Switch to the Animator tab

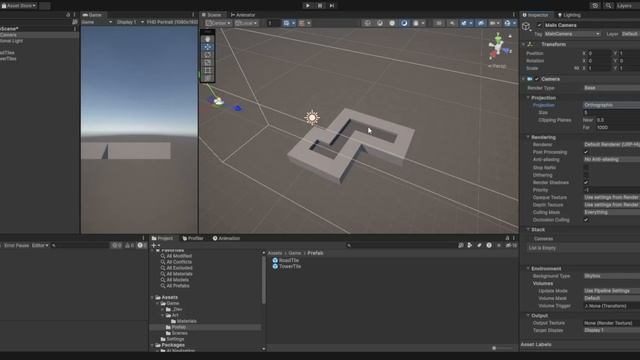[x=243, y=15]
